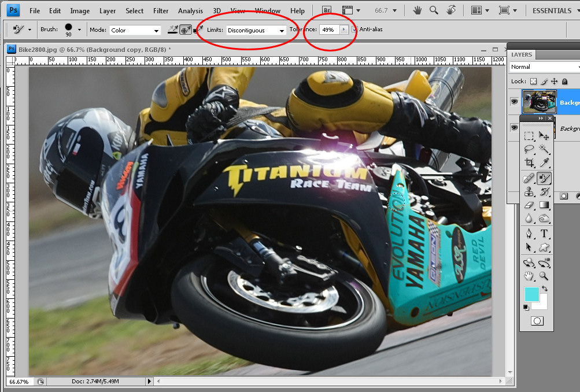Launch Adobe Bridge from application bar
580x392 pixels.
[327, 10]
